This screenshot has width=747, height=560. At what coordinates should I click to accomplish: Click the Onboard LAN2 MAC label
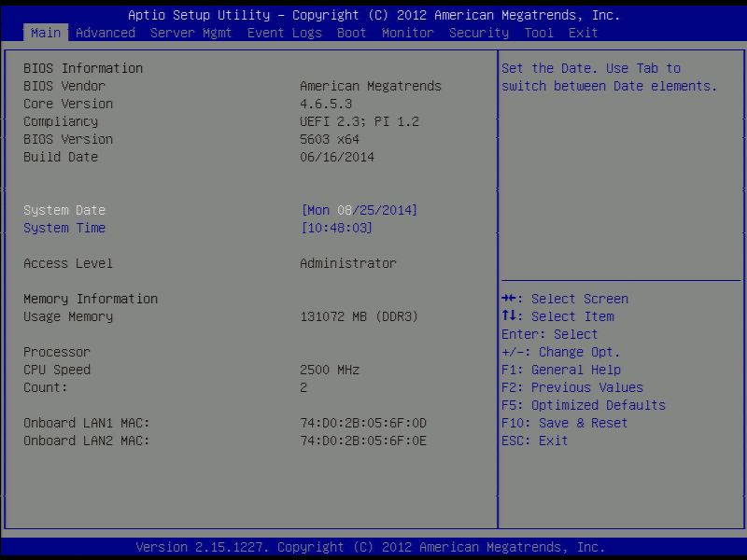coord(86,441)
